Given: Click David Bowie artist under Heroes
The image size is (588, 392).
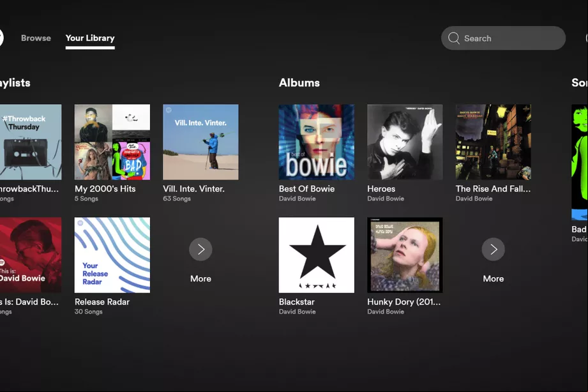Looking at the screenshot, I should coord(386,199).
